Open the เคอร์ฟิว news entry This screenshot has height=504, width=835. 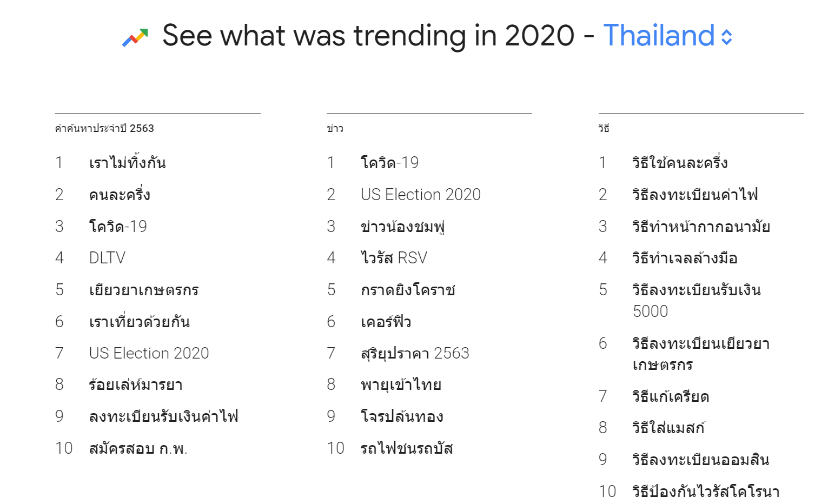pos(386,322)
